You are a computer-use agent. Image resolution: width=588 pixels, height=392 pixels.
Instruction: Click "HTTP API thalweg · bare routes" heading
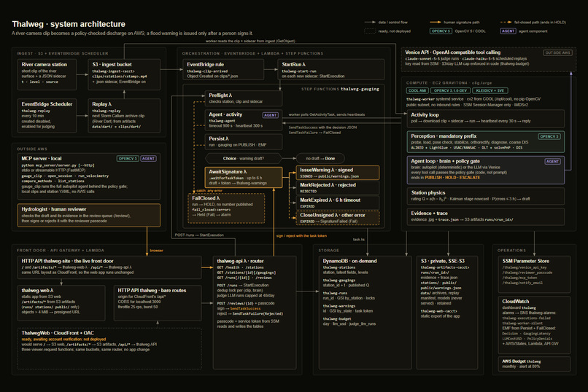(152, 290)
